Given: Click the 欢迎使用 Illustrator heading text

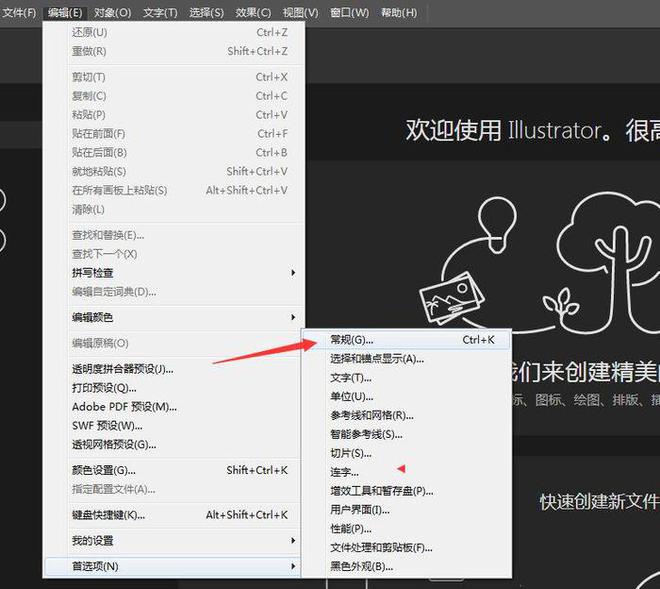Looking at the screenshot, I should pyautogui.click(x=503, y=130).
